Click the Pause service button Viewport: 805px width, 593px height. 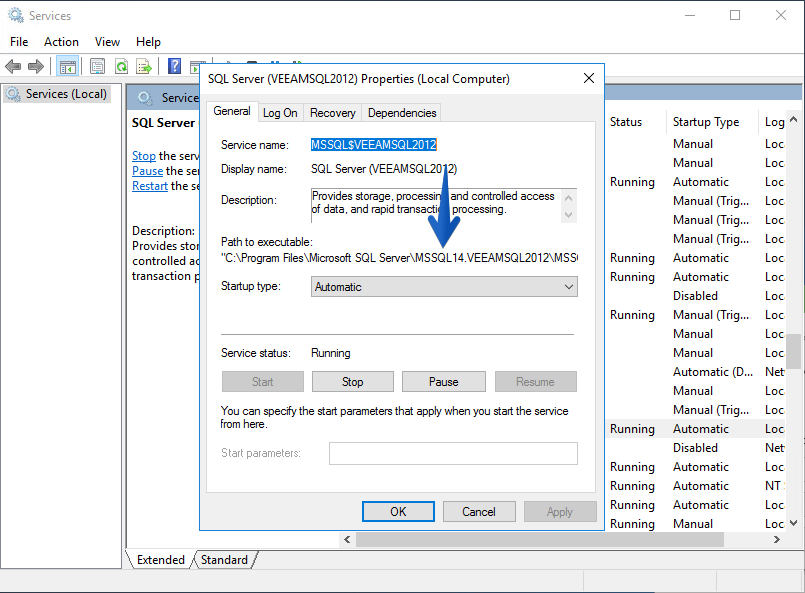click(444, 381)
